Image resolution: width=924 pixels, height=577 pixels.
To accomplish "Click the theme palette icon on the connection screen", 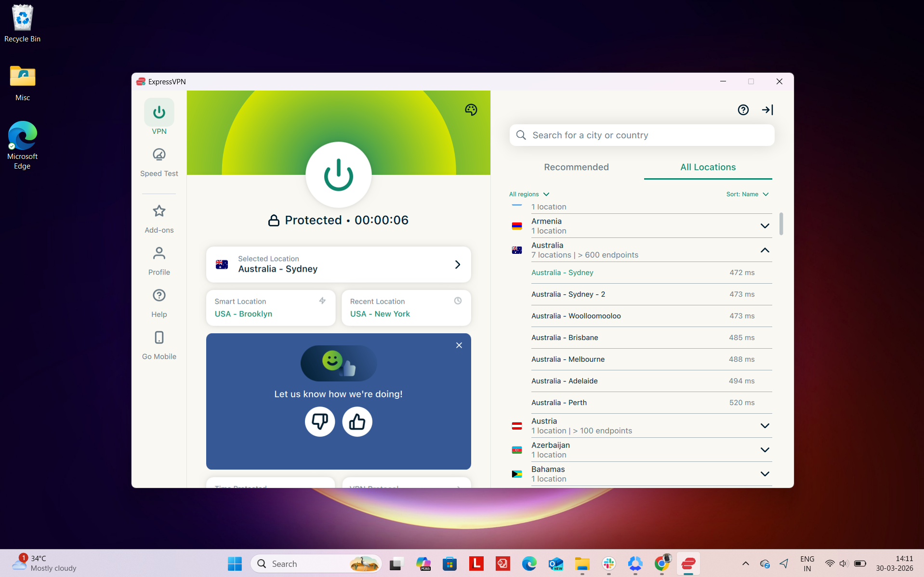I will 471,110.
